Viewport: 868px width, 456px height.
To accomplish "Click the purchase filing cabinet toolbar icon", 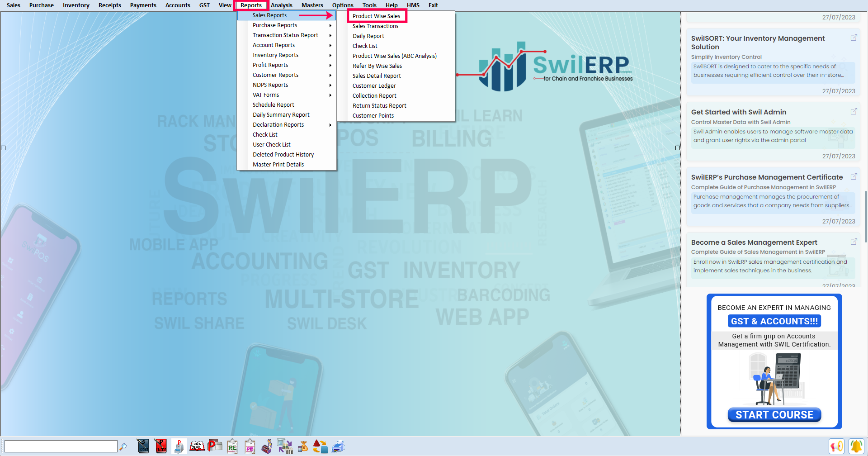I will pos(179,446).
